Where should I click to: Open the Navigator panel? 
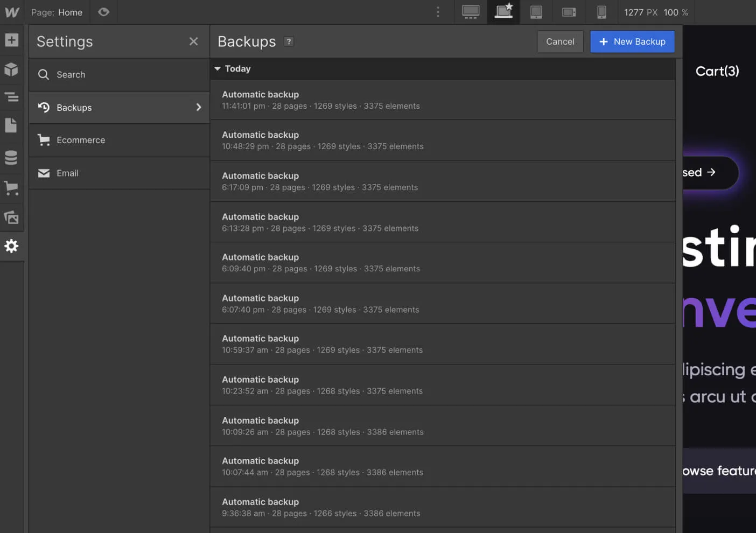12,97
